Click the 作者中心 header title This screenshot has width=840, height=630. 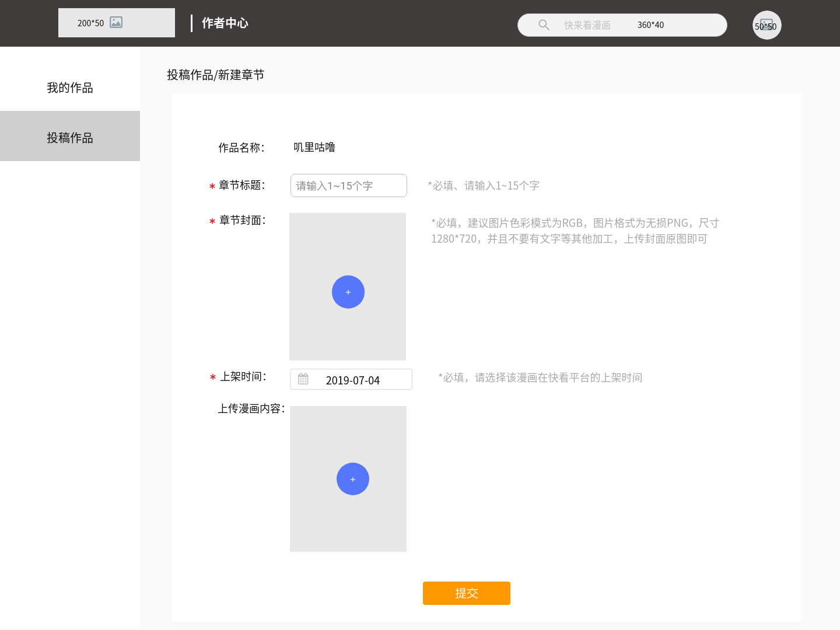pyautogui.click(x=224, y=23)
